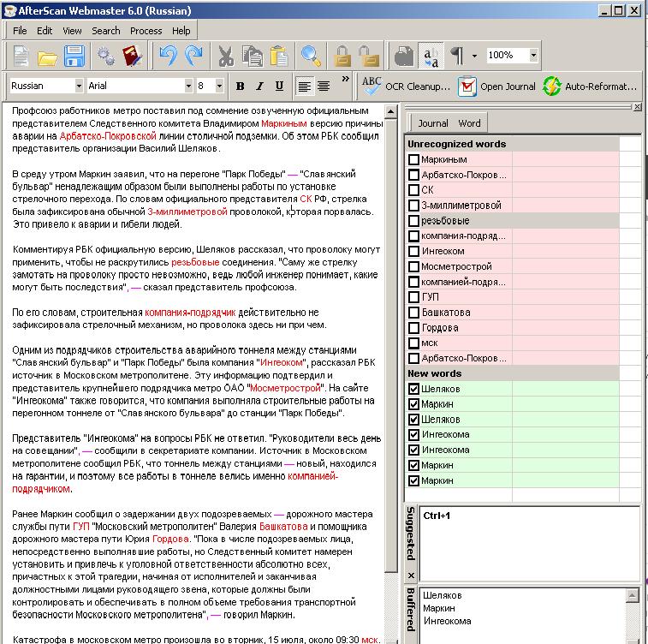
Task: Open the Search menu
Action: point(106,31)
